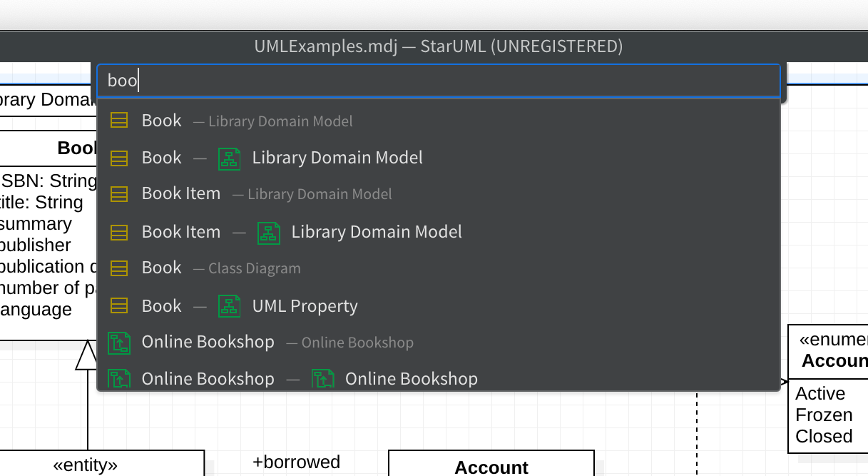868x476 pixels.
Task: Click the generalization arrow triangle below Book class
Action: click(87, 355)
